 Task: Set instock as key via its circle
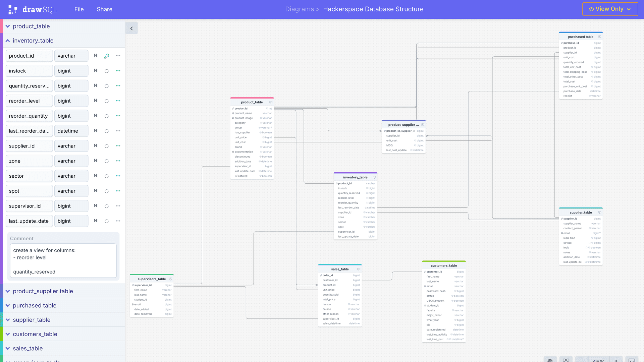pos(107,71)
